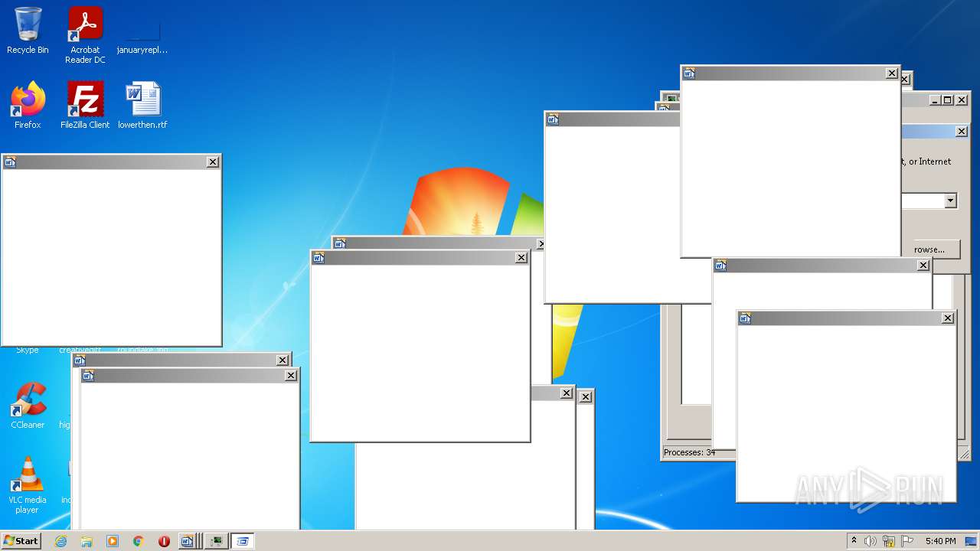This screenshot has height=551, width=980.
Task: Launch Google Chrome from the taskbar
Action: 139,541
